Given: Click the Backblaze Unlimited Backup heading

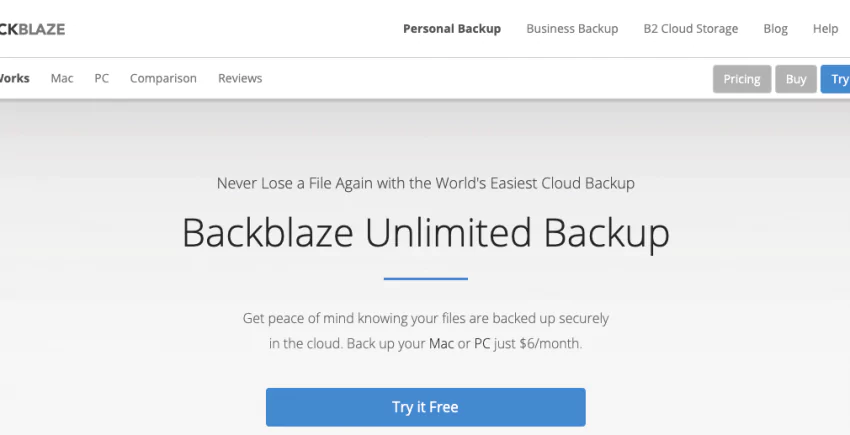Looking at the screenshot, I should pos(425,233).
